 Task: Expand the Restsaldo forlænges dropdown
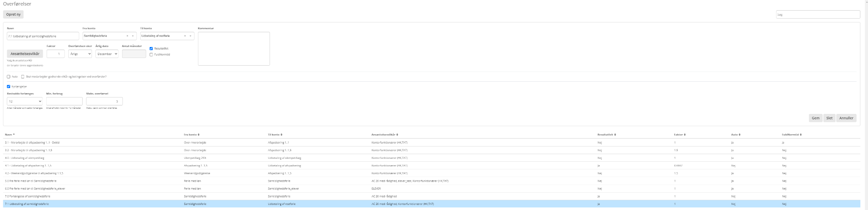tap(25, 102)
